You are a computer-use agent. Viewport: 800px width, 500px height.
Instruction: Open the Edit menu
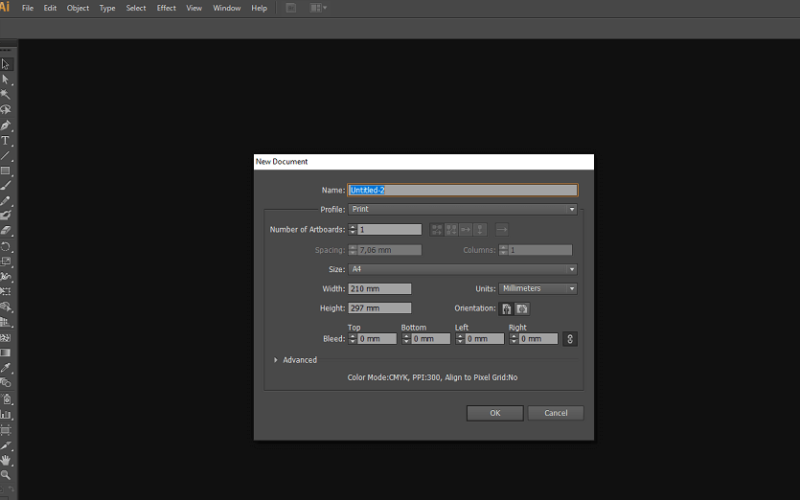pos(50,8)
